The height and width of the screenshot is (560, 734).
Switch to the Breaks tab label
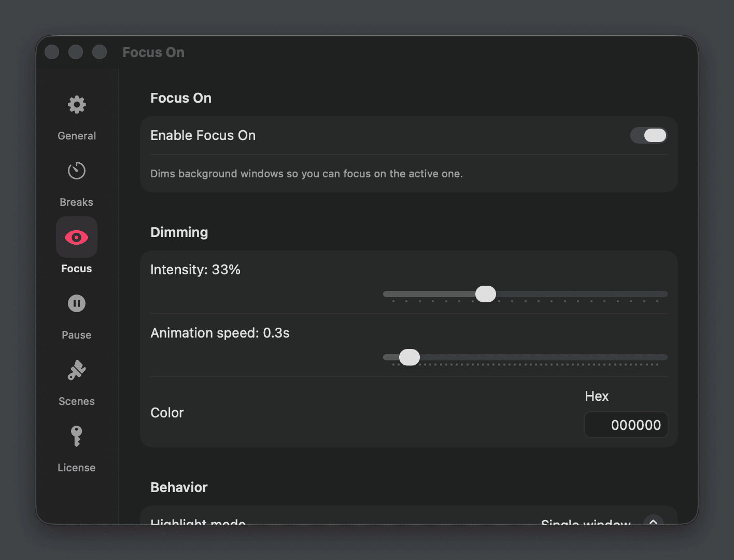[77, 202]
